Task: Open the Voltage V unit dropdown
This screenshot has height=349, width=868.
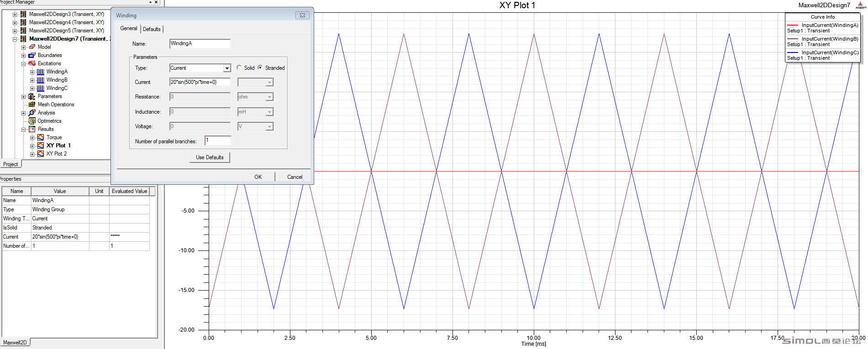Action: pyautogui.click(x=269, y=127)
